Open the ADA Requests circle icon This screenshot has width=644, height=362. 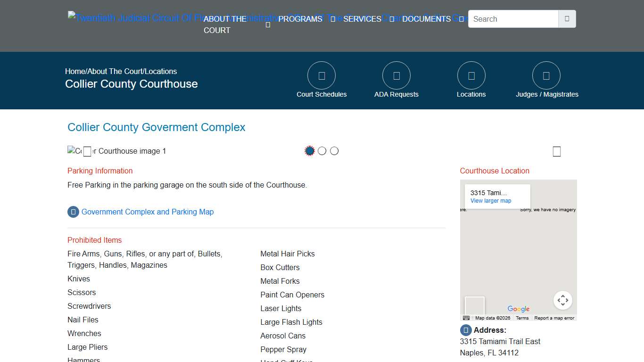coord(396,75)
